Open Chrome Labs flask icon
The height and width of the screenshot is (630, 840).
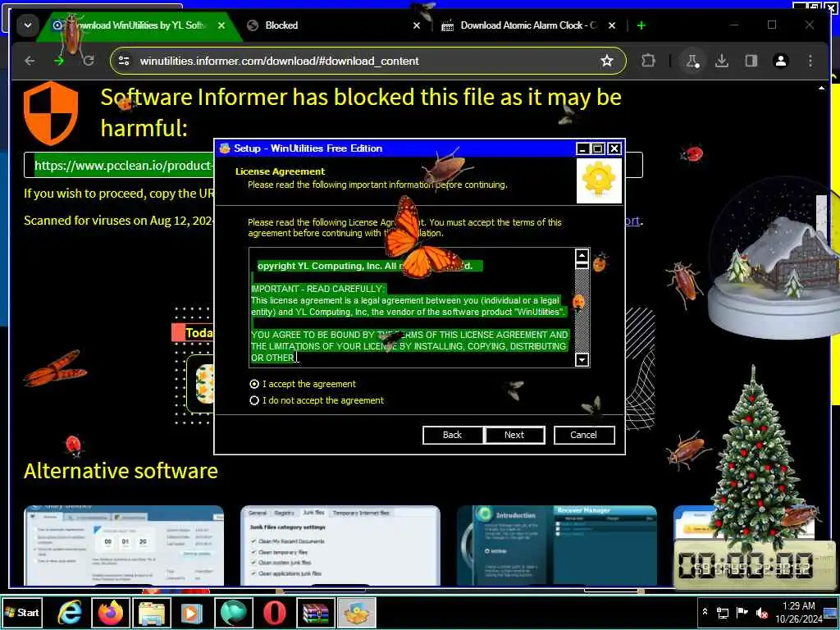(692, 61)
